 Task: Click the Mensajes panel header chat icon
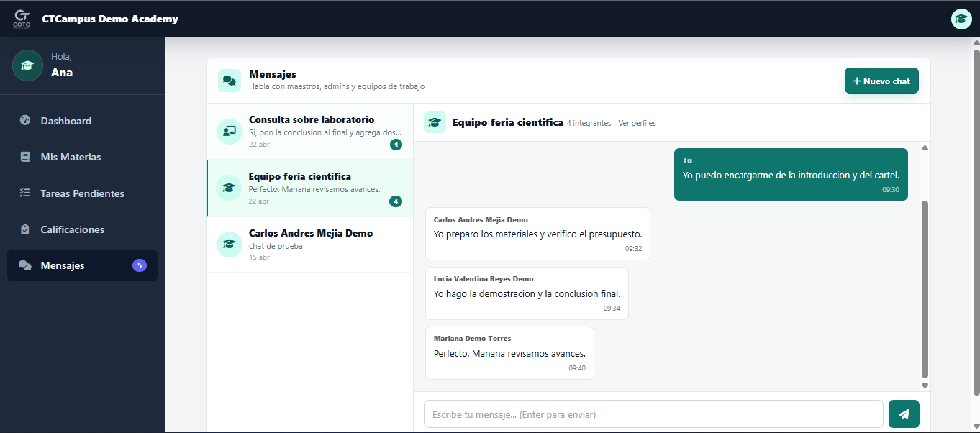[x=230, y=81]
